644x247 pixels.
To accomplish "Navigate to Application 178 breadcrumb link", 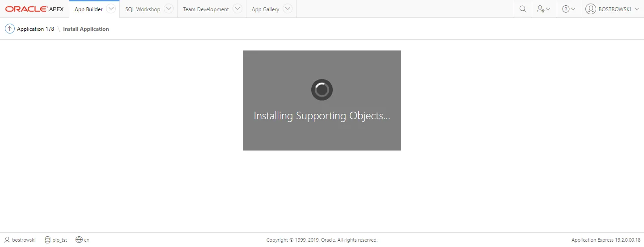I will (x=35, y=29).
